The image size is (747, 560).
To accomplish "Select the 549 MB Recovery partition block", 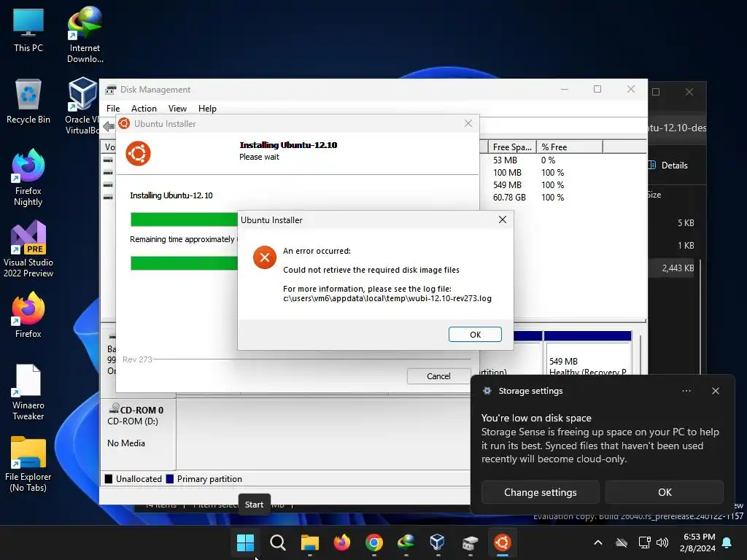I will click(x=587, y=354).
